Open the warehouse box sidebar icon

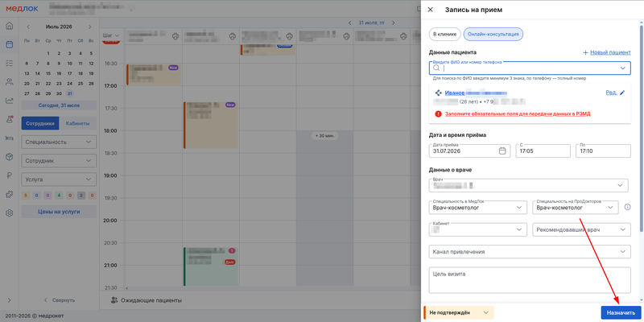9,156
